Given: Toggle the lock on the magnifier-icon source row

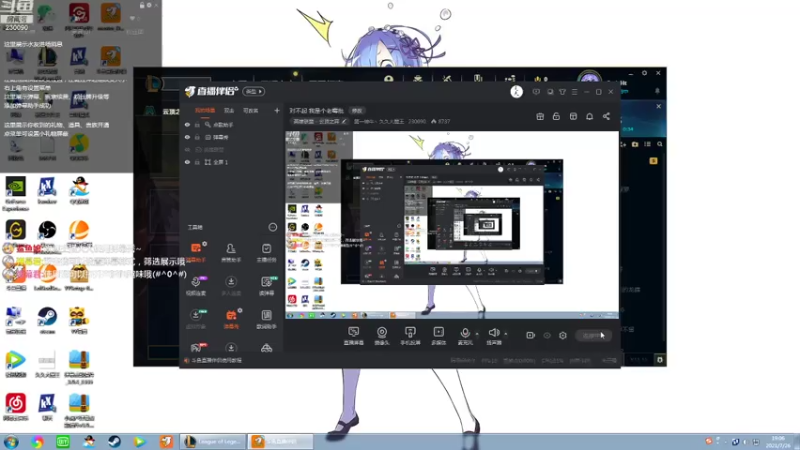Looking at the screenshot, I should coord(197,124).
